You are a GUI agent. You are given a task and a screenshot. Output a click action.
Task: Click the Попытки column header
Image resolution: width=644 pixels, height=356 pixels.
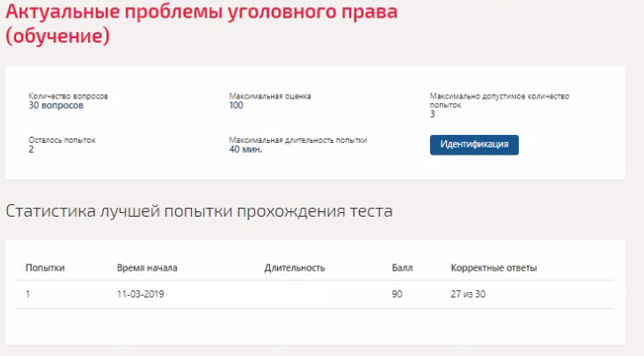pyautogui.click(x=45, y=268)
